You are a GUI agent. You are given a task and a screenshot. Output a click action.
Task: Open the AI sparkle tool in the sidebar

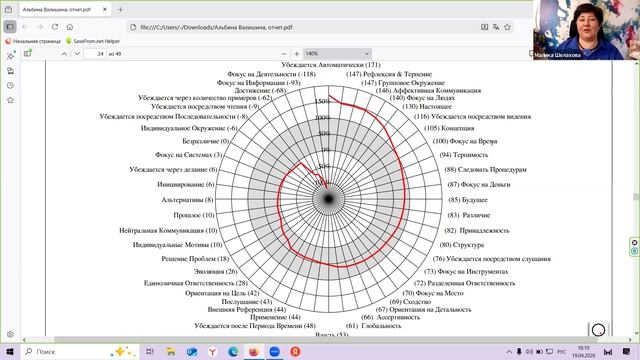click(x=10, y=56)
